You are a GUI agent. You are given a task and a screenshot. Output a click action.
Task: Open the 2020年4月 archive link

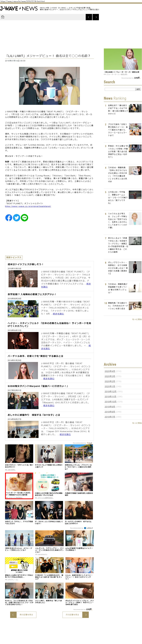tap(110, 371)
